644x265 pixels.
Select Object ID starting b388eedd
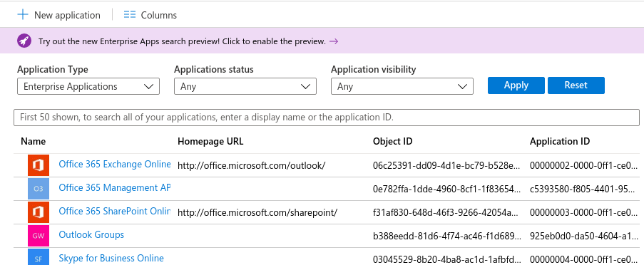tap(446, 236)
